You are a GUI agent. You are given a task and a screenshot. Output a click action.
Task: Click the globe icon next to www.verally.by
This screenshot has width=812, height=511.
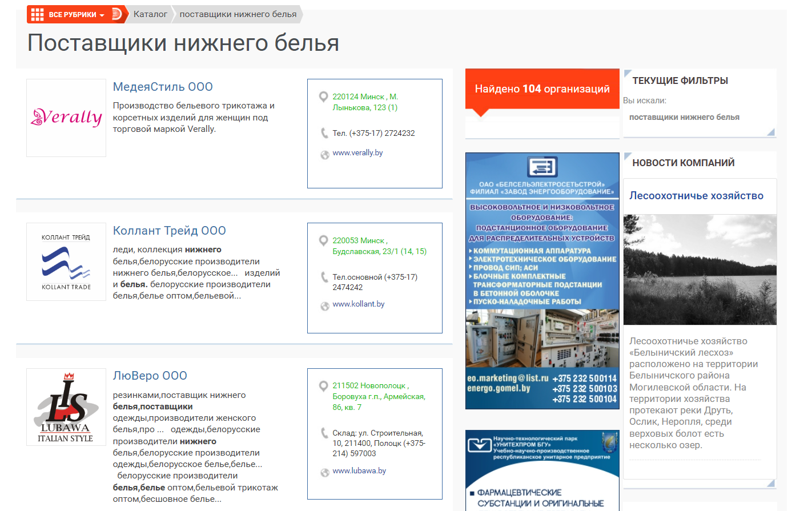pos(325,155)
